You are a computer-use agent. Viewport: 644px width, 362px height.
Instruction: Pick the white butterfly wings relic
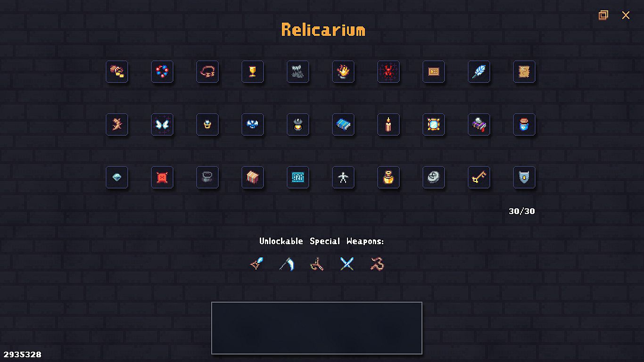click(162, 124)
